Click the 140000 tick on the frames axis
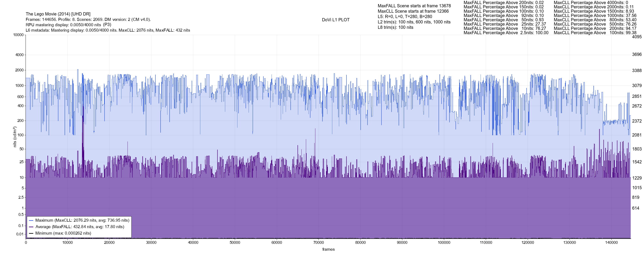The width and height of the screenshot is (644, 258). [x=611, y=243]
